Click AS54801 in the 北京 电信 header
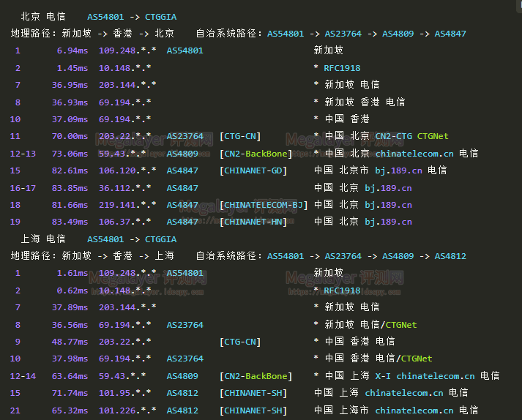This screenshot has height=420, width=522. pyautogui.click(x=105, y=17)
